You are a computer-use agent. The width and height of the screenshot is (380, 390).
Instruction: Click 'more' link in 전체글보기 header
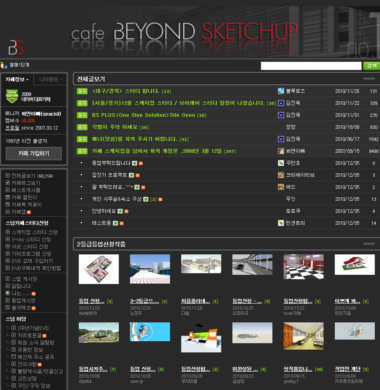[x=369, y=79]
